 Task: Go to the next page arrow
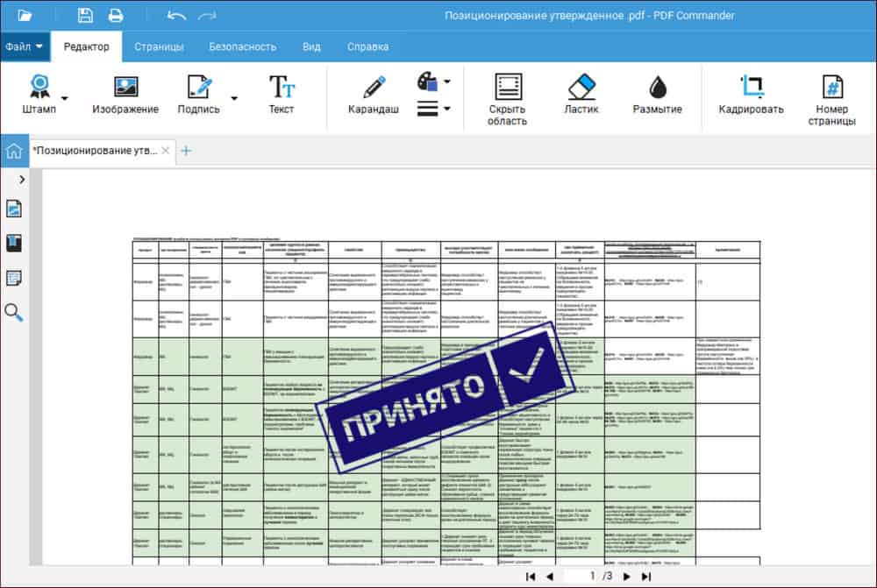point(626,576)
